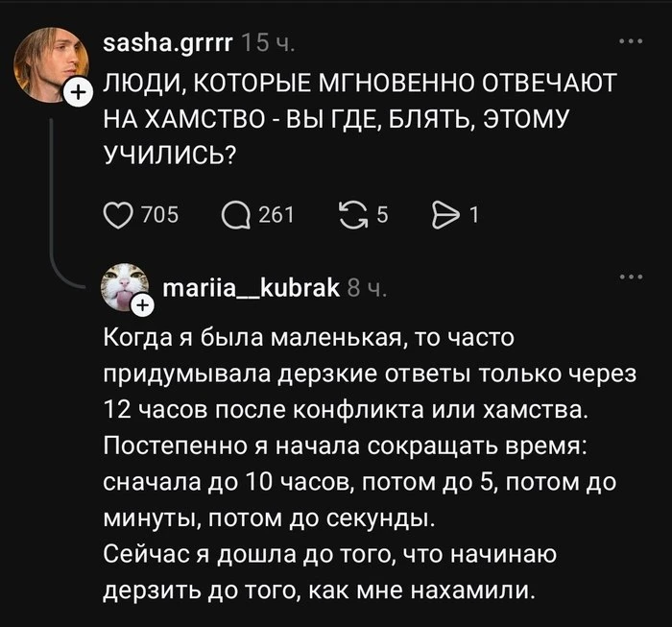View the 5 reposts count
Viewport: 672px width, 627px height.
[383, 215]
